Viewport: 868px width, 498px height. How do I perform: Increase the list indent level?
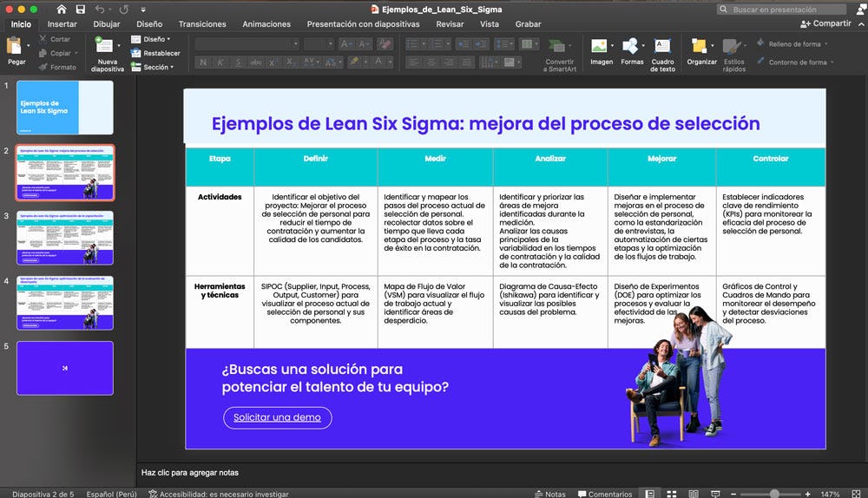[x=481, y=43]
